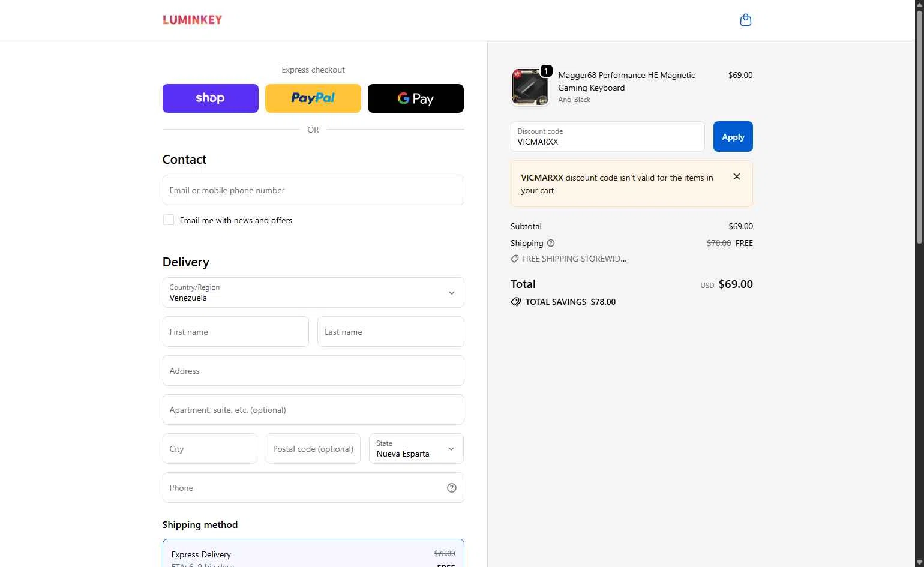This screenshot has height=567, width=924.
Task: Click the City field
Action: [x=210, y=449]
